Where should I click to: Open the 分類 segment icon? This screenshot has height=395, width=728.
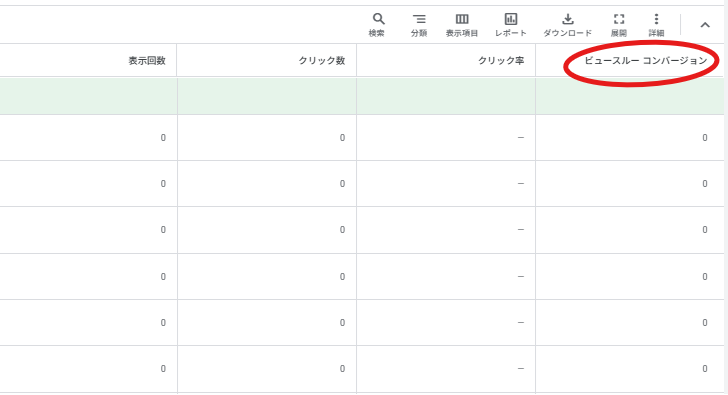[419, 25]
